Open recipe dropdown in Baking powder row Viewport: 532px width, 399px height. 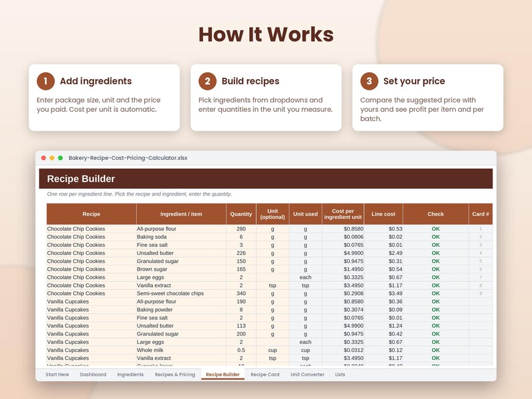coord(91,310)
